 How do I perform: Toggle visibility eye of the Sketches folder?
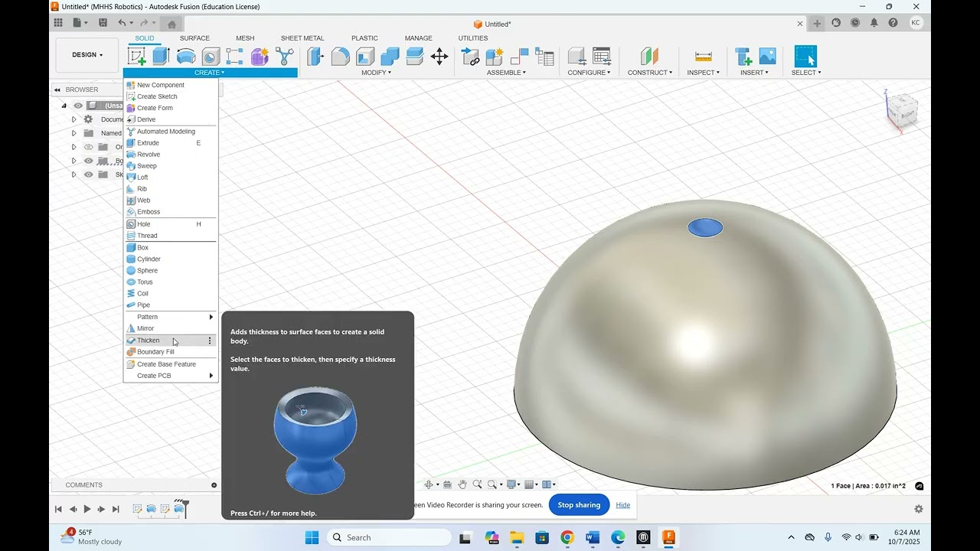point(88,174)
